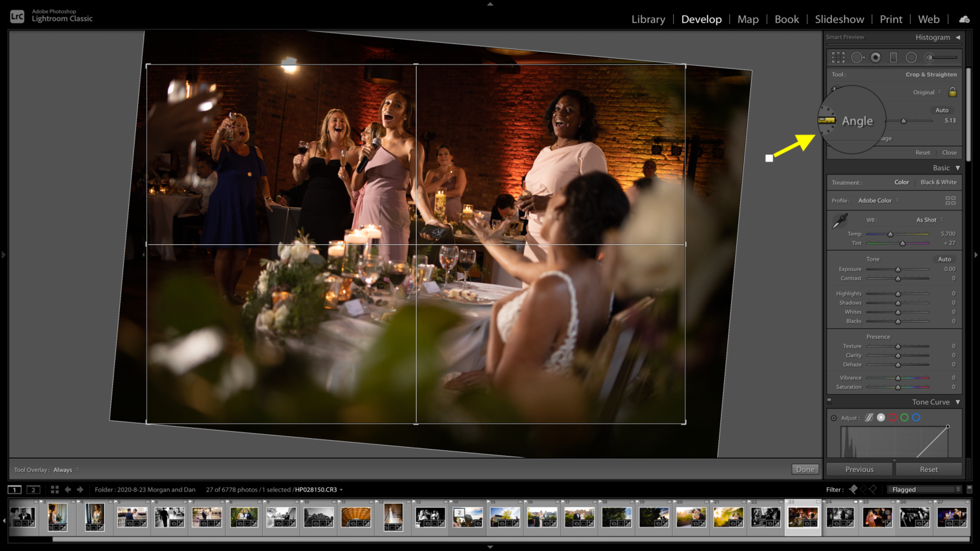Select the Graduated Filter tool
Image resolution: width=980 pixels, height=551 pixels.
point(893,57)
